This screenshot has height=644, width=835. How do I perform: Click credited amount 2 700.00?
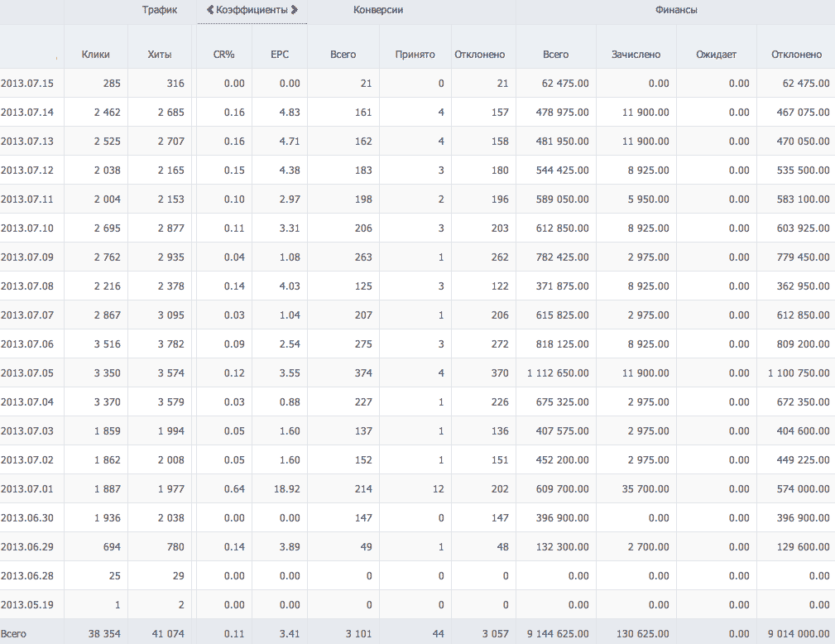(648, 547)
